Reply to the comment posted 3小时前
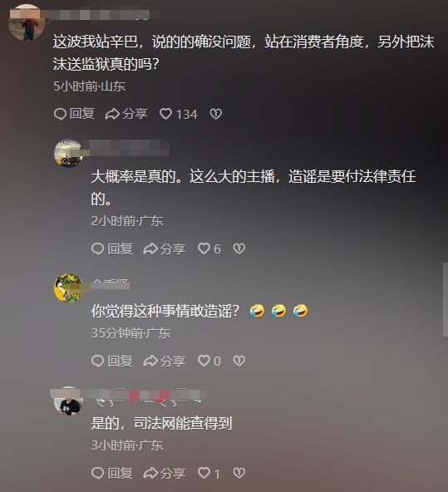 click(112, 473)
